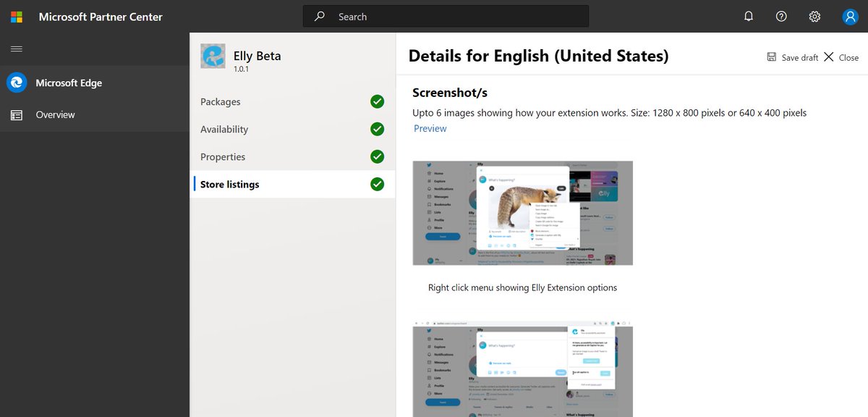Click the Microsoft logo

tap(16, 16)
